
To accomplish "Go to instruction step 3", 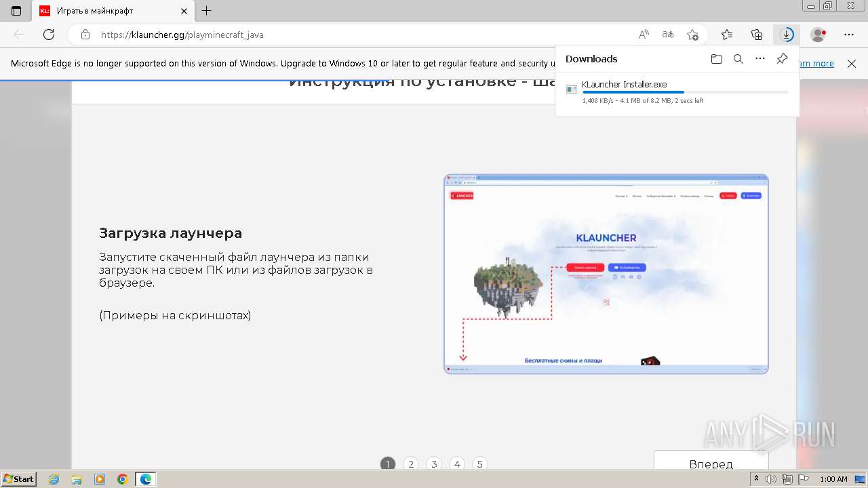I will [x=434, y=464].
